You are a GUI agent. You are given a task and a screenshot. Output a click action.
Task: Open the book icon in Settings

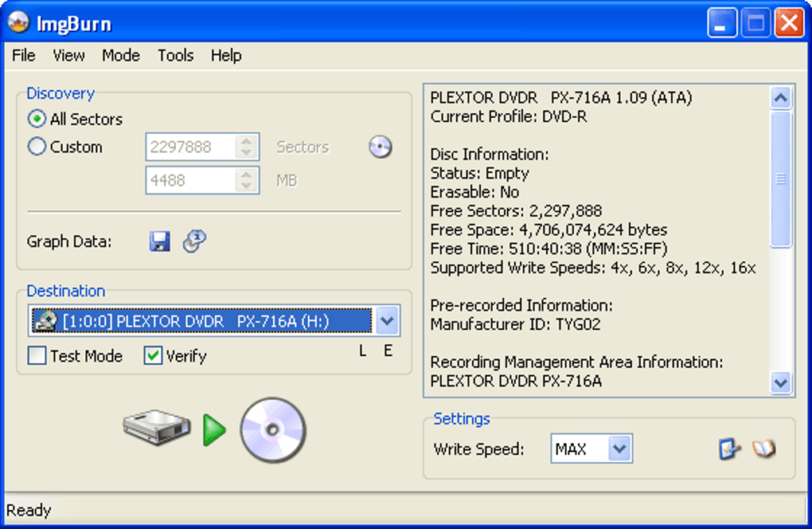(764, 449)
